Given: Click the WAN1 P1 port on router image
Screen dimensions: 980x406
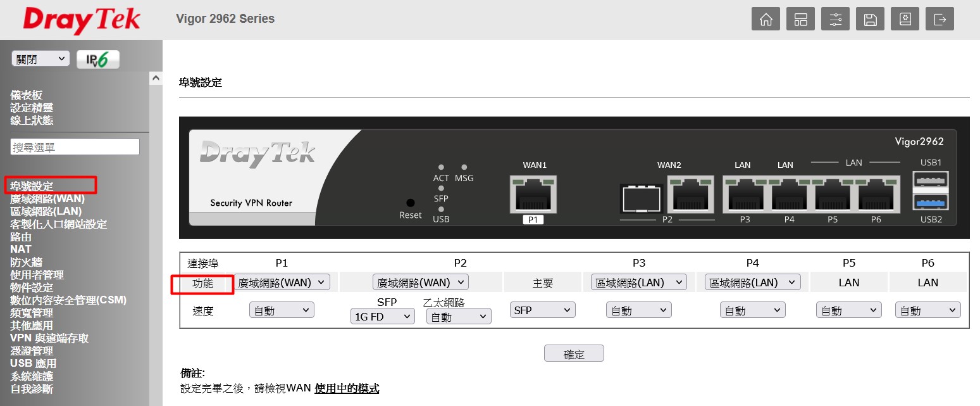Looking at the screenshot, I should pyautogui.click(x=533, y=193).
